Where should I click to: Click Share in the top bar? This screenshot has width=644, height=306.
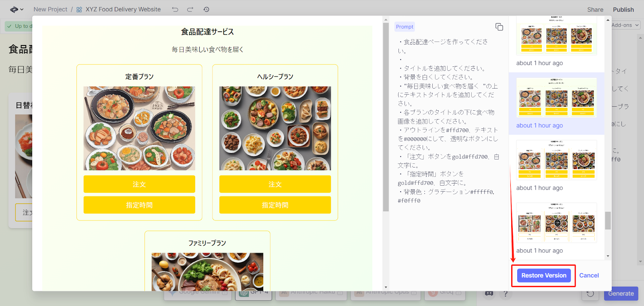[595, 10]
